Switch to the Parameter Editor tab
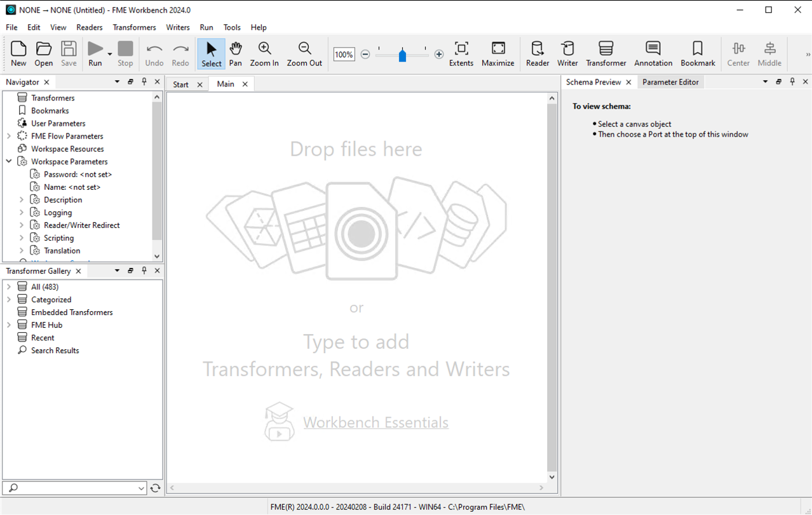Screen dimensions: 812x515 point(670,81)
